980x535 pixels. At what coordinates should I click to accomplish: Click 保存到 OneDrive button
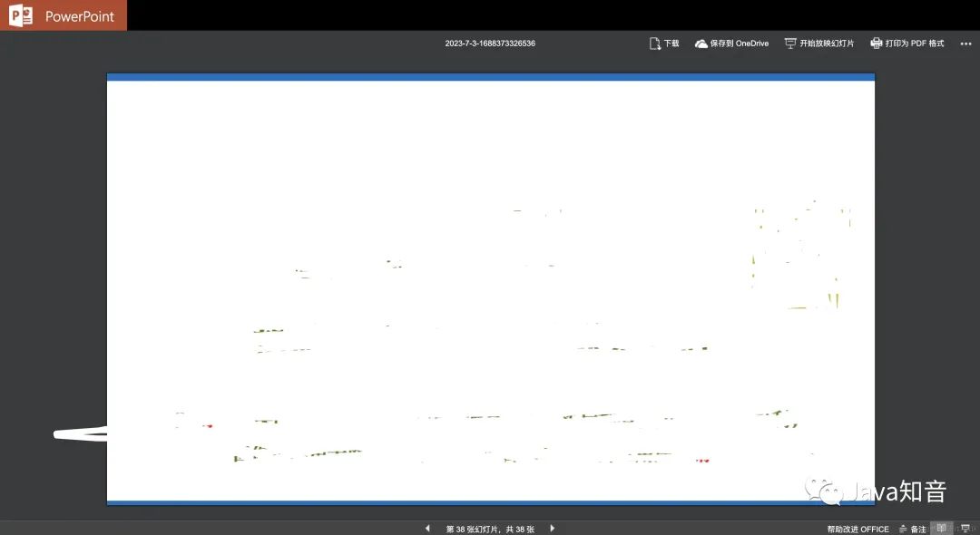[x=731, y=44]
